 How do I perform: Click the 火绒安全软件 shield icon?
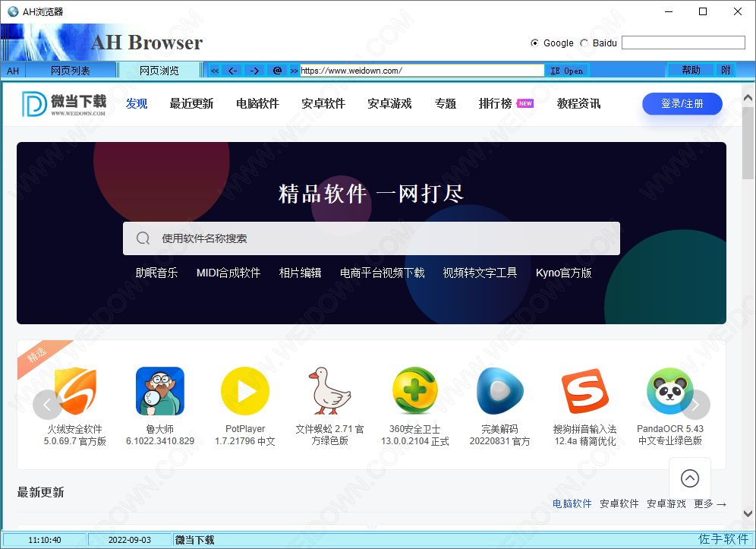pyautogui.click(x=75, y=391)
